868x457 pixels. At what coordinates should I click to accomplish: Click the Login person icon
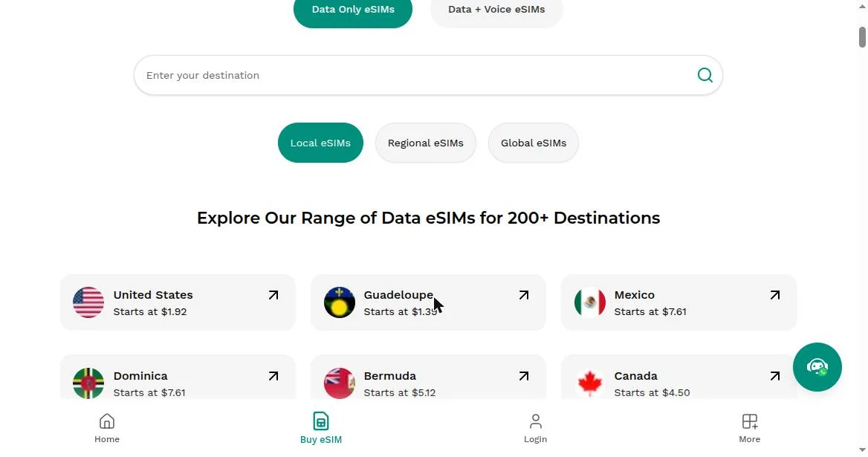[535, 421]
